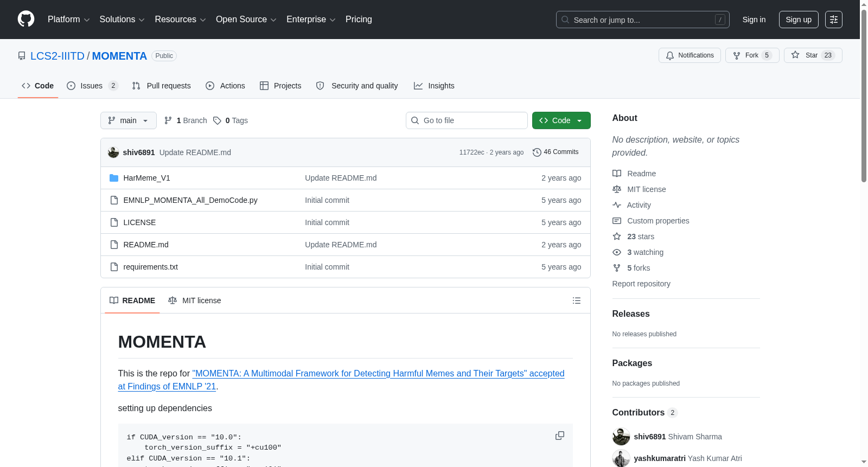Click the Notifications bell icon
The height and width of the screenshot is (467, 868).
(x=670, y=55)
